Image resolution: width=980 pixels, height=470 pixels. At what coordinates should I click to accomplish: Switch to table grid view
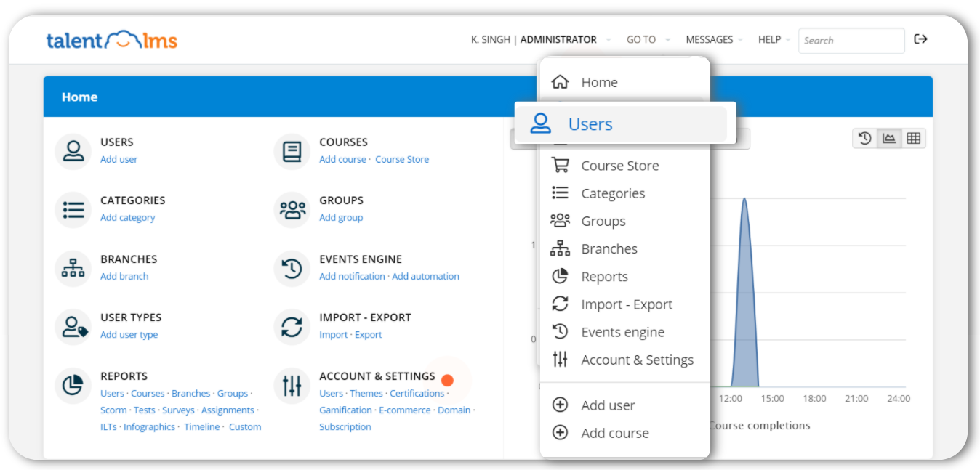click(x=914, y=138)
